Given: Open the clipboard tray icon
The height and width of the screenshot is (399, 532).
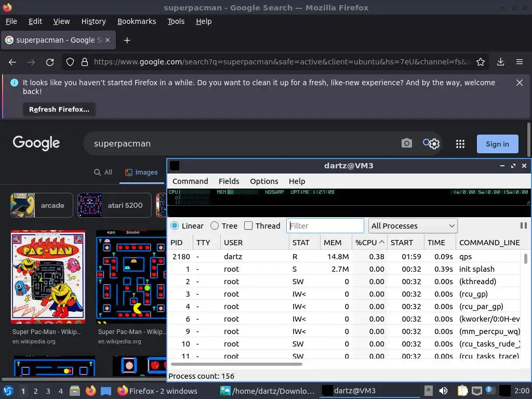Looking at the screenshot, I should pos(462,391).
